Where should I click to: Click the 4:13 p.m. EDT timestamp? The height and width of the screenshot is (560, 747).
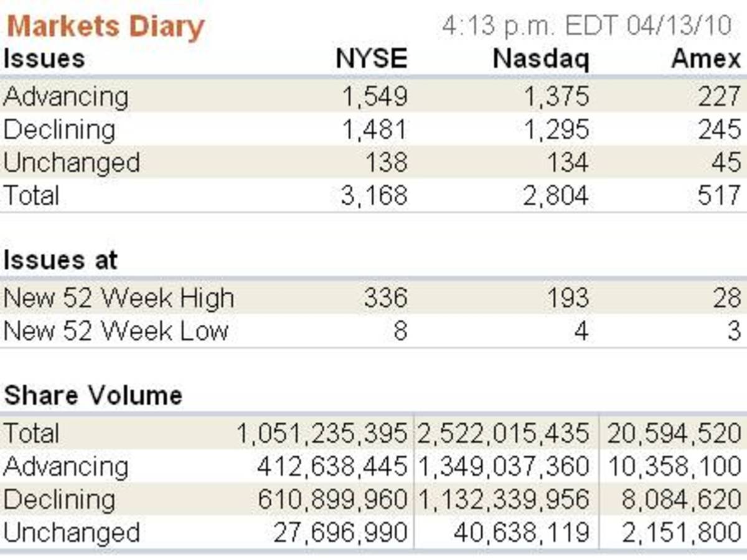click(586, 27)
